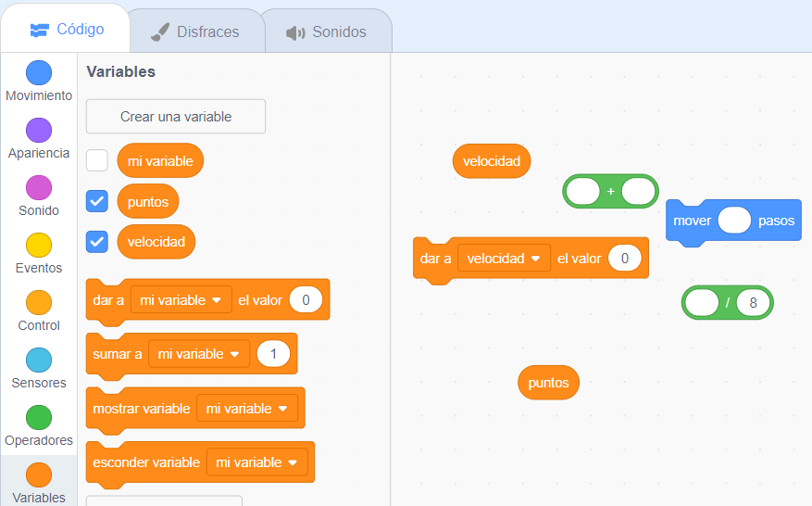Click the Crear una variable button

tap(176, 117)
